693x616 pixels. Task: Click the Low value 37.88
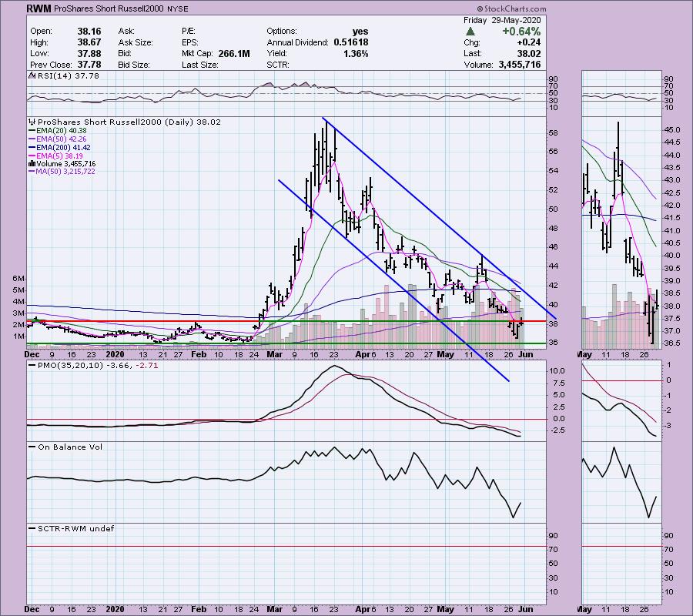coord(89,53)
